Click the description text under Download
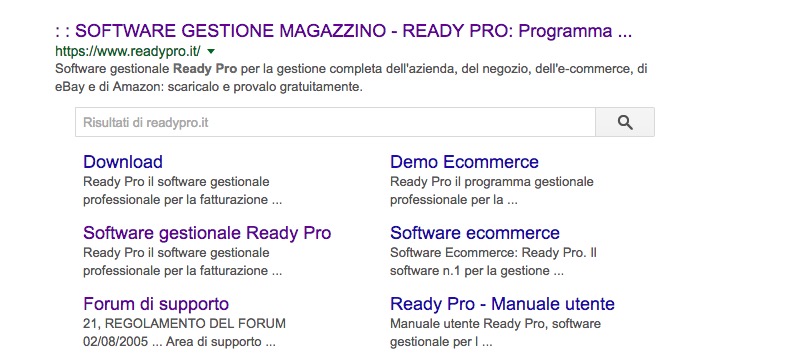Screen dimensions: 807x362 pyautogui.click(x=183, y=191)
